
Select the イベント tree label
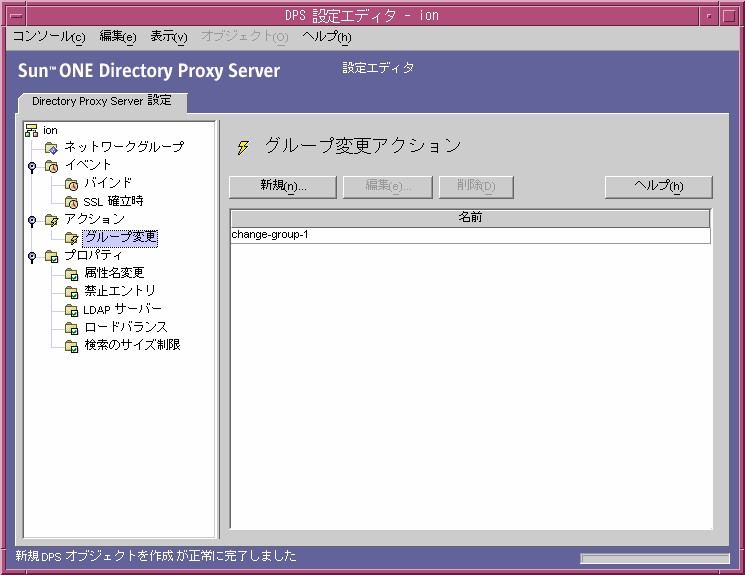(87, 165)
